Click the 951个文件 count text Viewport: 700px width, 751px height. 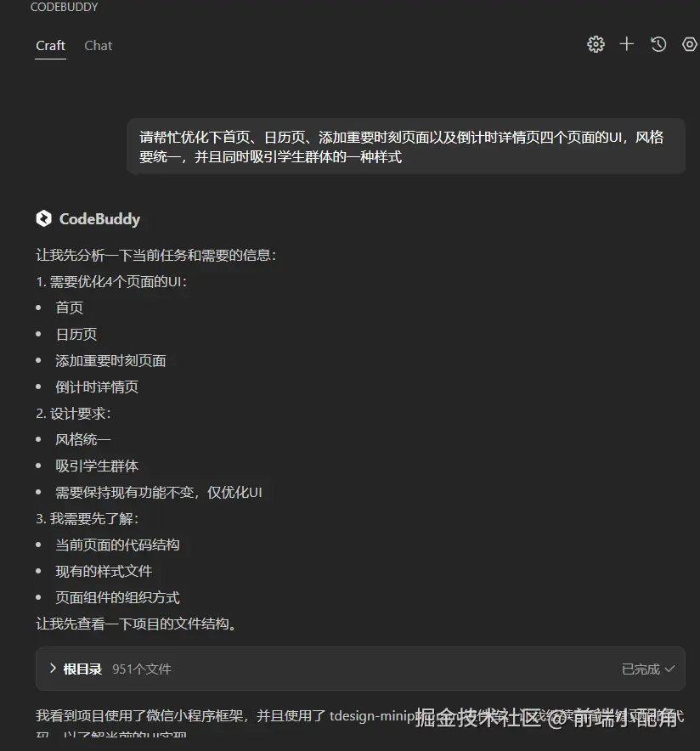pyautogui.click(x=141, y=669)
